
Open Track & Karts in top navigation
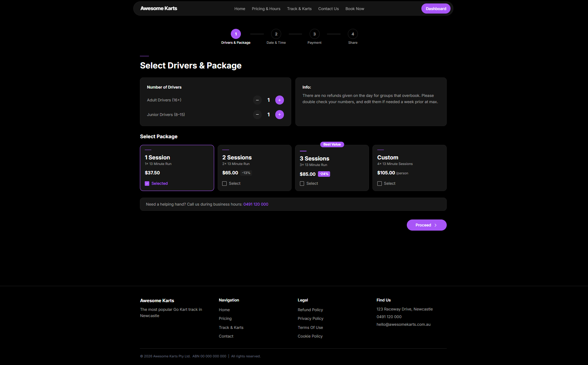(x=299, y=9)
